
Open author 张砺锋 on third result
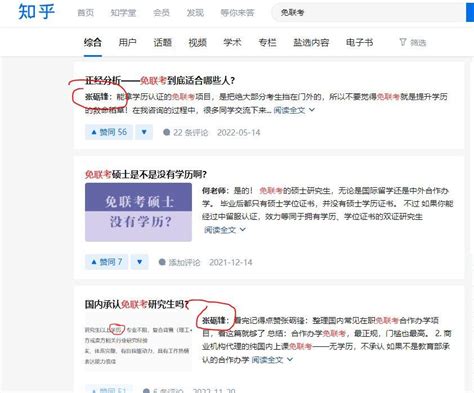pyautogui.click(x=214, y=321)
